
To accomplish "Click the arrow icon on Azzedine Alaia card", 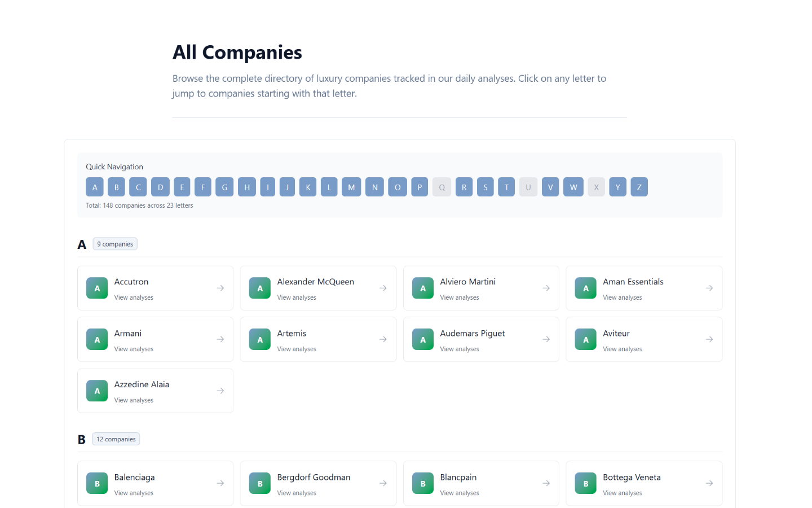I will click(220, 391).
